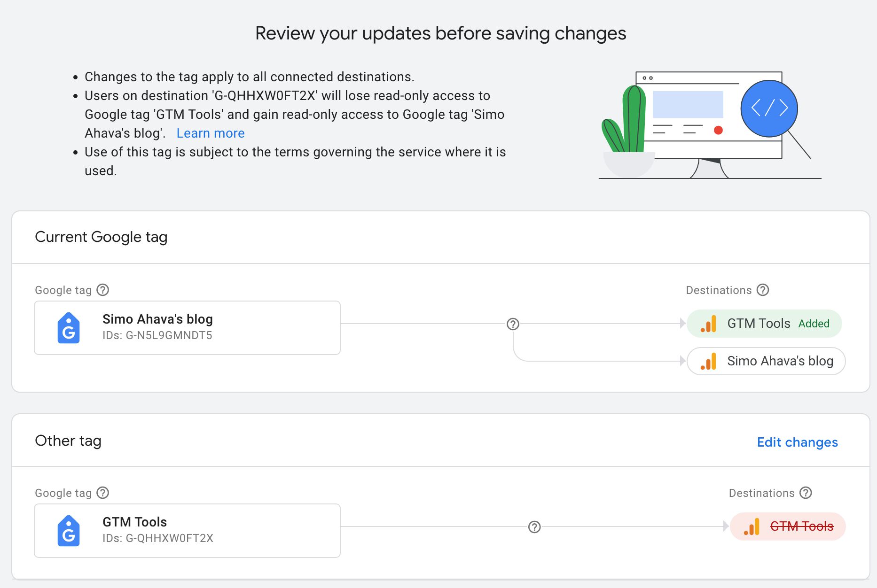Select the GTM Tools Added destination chip
This screenshot has width=877, height=588.
point(764,324)
